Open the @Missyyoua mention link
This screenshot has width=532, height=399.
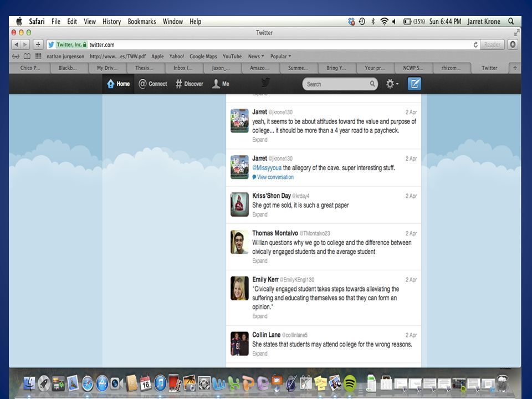click(x=267, y=167)
